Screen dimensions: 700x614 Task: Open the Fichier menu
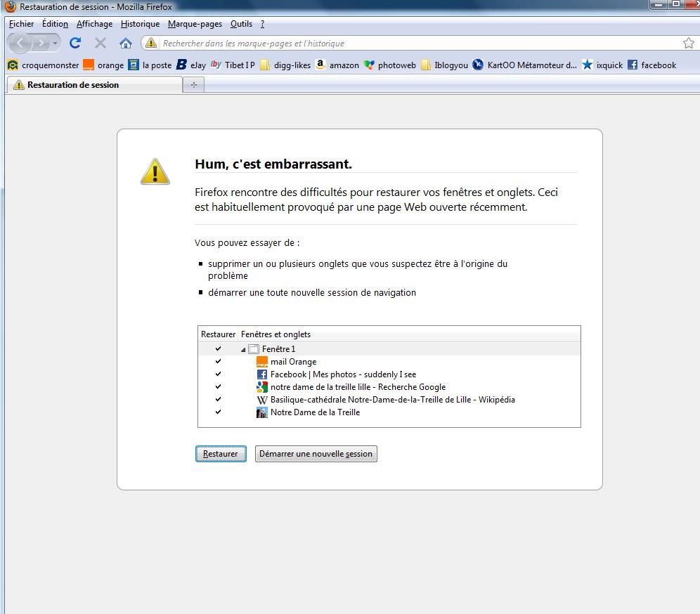click(x=21, y=24)
